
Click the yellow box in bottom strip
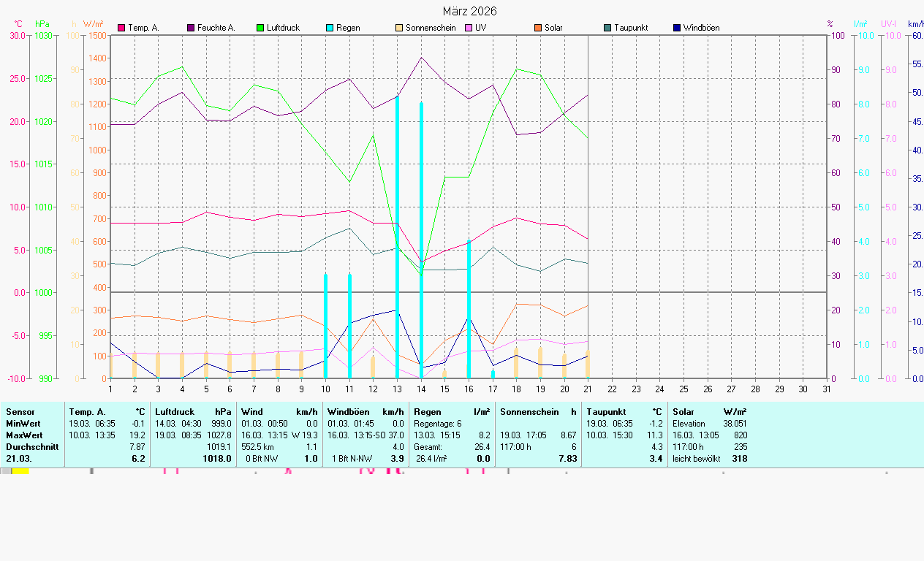pos(20,471)
